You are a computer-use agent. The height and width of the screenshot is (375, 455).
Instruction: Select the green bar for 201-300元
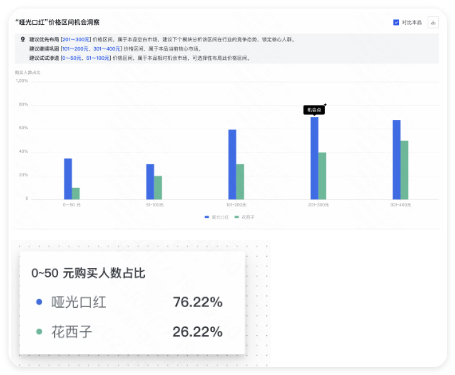coord(322,176)
